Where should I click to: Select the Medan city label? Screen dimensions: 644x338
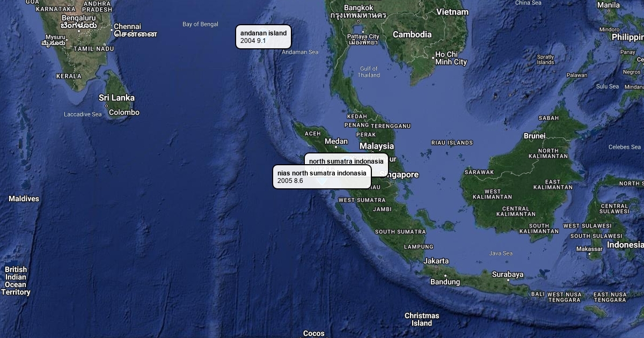click(x=336, y=142)
